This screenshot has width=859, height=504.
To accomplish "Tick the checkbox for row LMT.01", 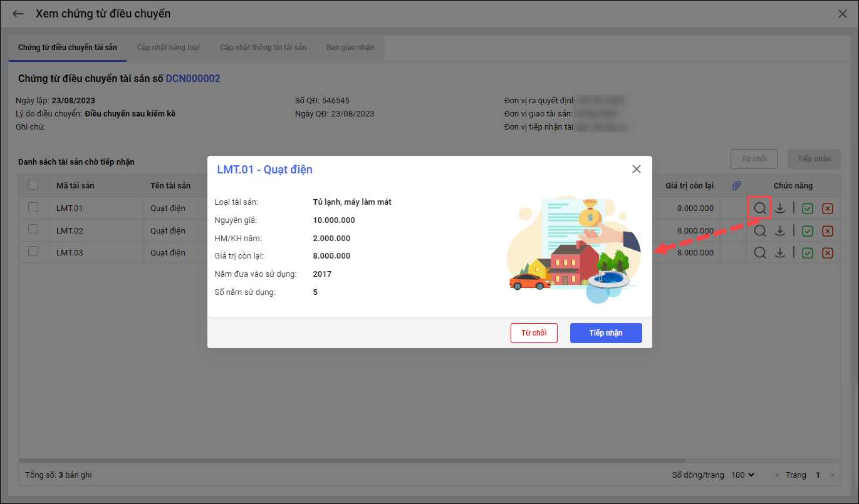I will pos(34,207).
